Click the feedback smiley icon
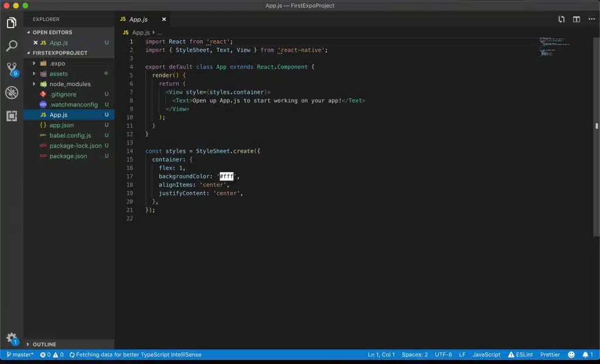Screen dimensions: 600x364 571,355
